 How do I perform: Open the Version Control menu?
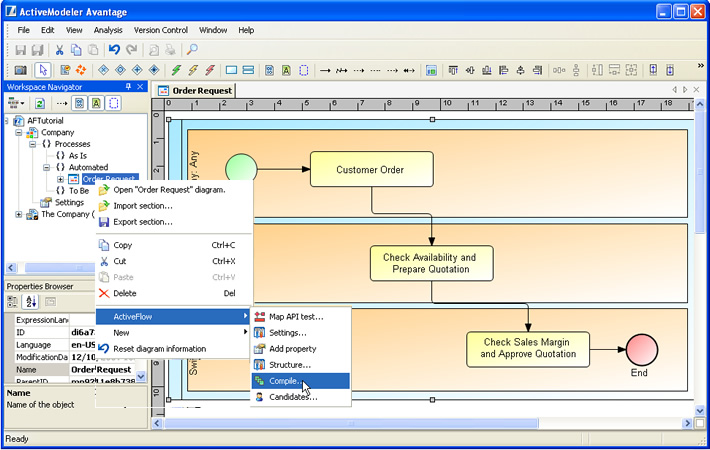161,30
